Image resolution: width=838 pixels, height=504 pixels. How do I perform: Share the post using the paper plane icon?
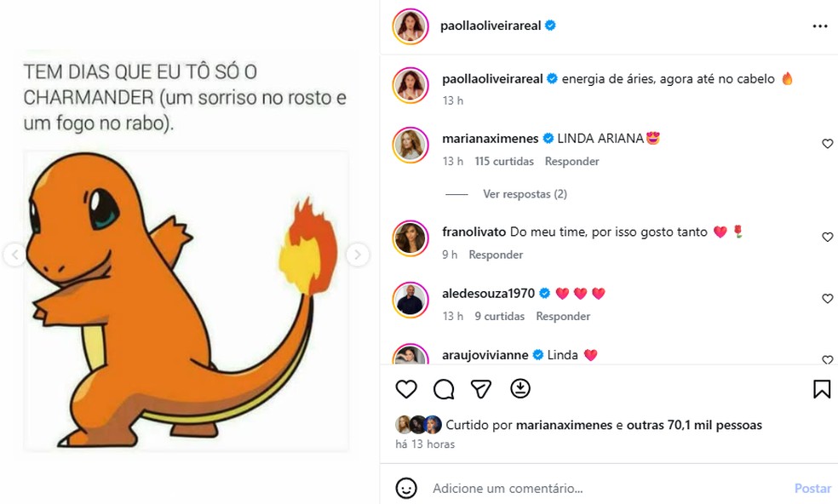pos(481,389)
